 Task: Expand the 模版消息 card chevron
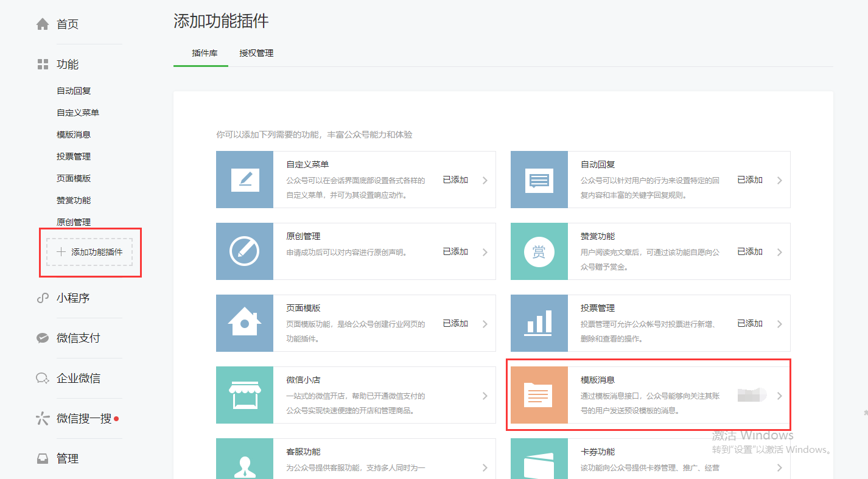[780, 396]
